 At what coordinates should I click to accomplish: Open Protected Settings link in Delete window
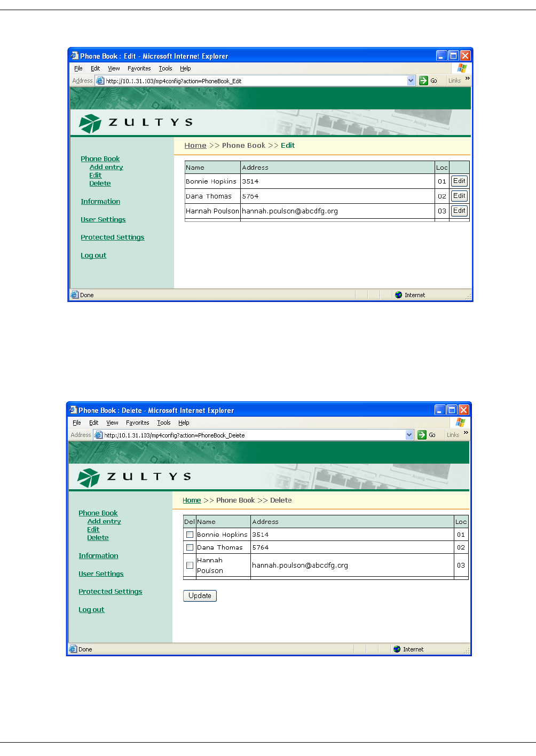pyautogui.click(x=111, y=592)
